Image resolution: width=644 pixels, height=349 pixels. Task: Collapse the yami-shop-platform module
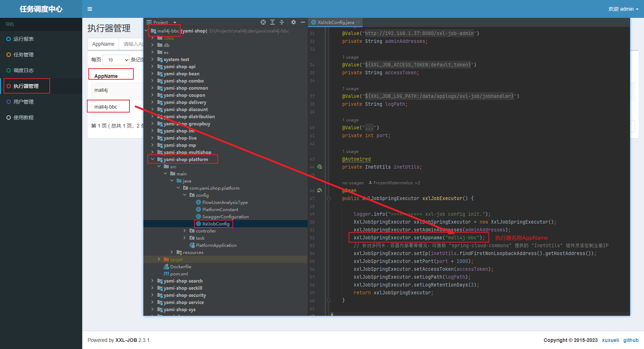coord(153,160)
